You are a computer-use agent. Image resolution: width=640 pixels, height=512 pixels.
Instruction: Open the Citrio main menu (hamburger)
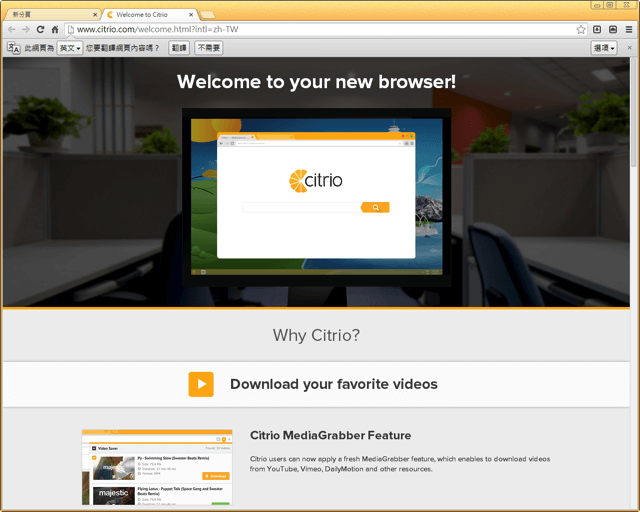(x=629, y=29)
